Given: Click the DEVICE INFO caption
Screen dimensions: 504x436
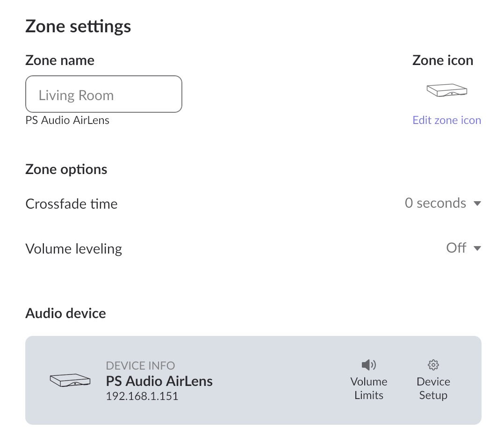Looking at the screenshot, I should pyautogui.click(x=140, y=366).
